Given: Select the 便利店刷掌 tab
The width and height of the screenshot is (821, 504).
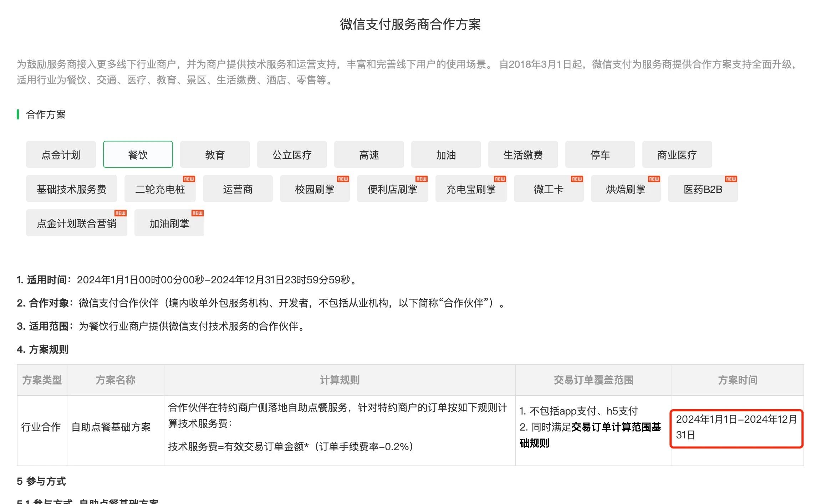Looking at the screenshot, I should [x=392, y=189].
